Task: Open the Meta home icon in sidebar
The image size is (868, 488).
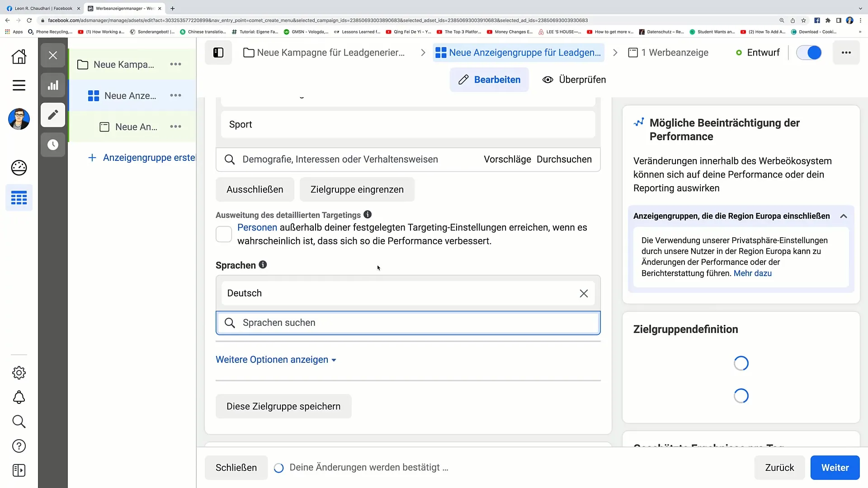Action: click(x=19, y=56)
